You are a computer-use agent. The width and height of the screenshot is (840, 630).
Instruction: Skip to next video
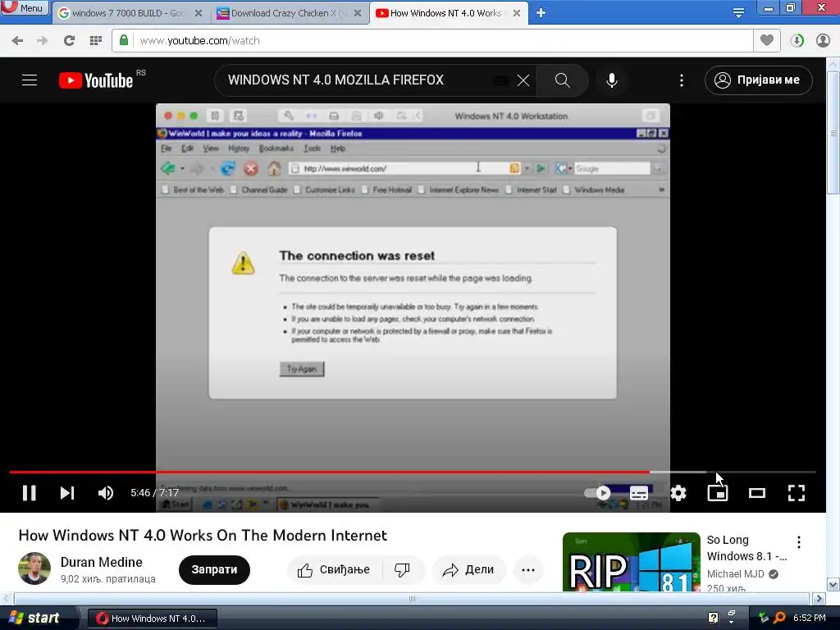point(67,493)
